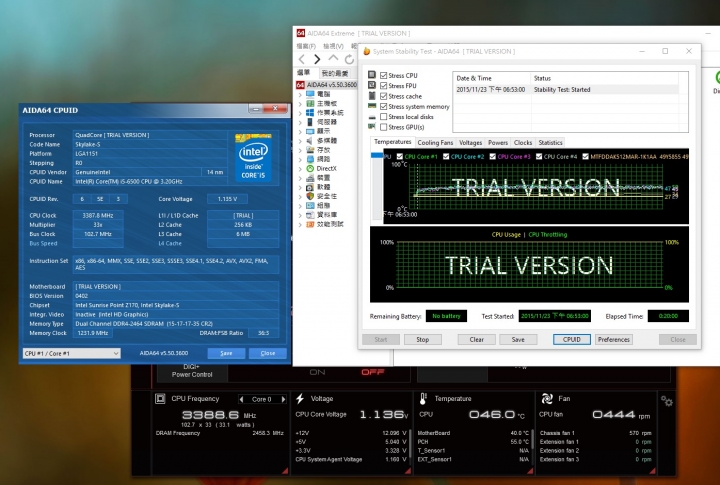The width and height of the screenshot is (720, 485).
Task: Click the Voltage panel list scrollbar
Action: click(410, 446)
